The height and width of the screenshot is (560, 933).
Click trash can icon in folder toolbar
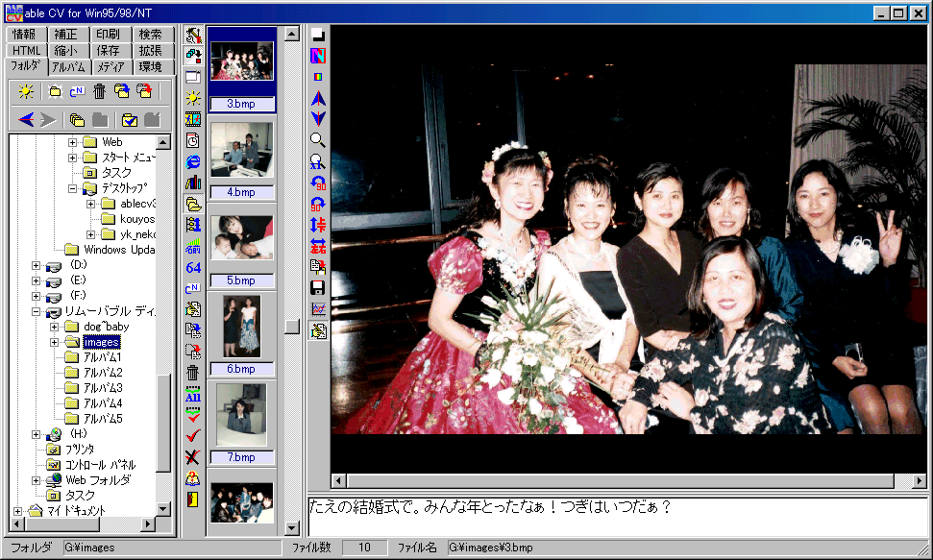point(99,91)
